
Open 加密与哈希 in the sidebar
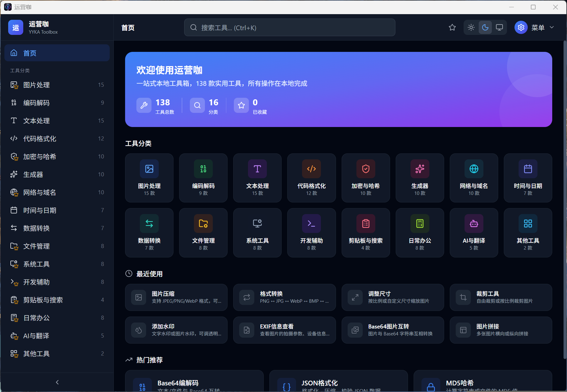[57, 157]
